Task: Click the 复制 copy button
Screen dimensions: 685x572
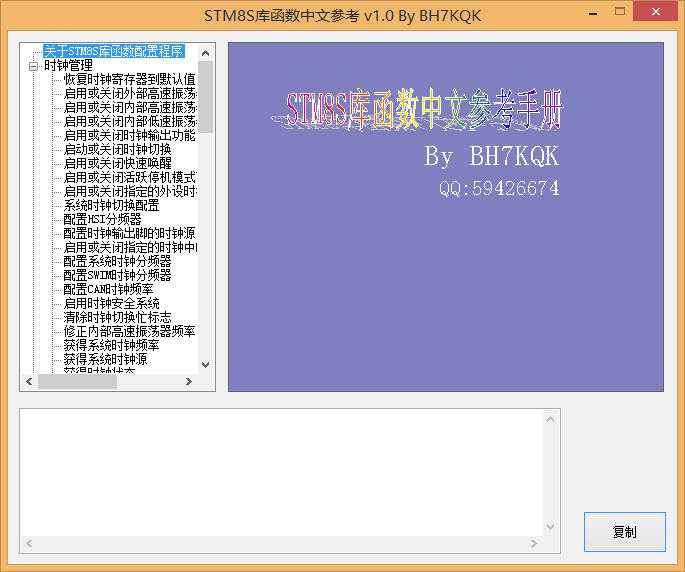Action: 625,532
